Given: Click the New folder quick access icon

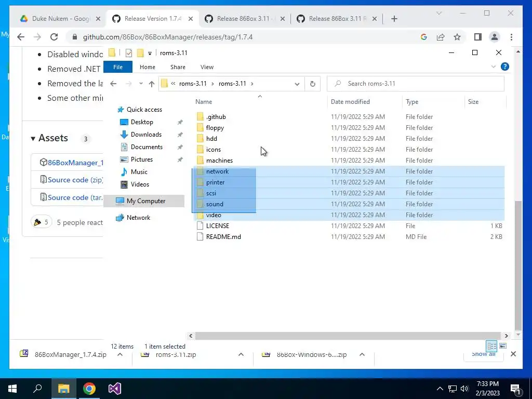Looking at the screenshot, I should 140,53.
